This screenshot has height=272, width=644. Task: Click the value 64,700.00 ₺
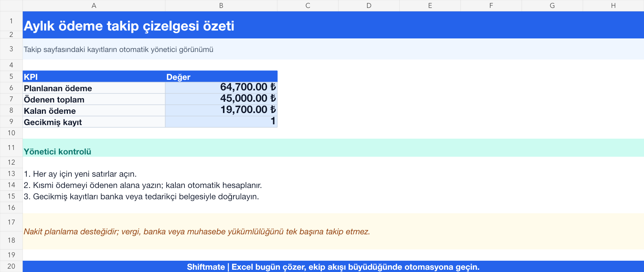[221, 88]
